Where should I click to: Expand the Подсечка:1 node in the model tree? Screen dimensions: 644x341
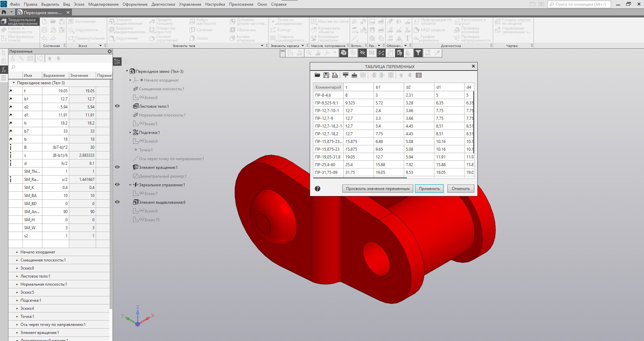pyautogui.click(x=130, y=133)
